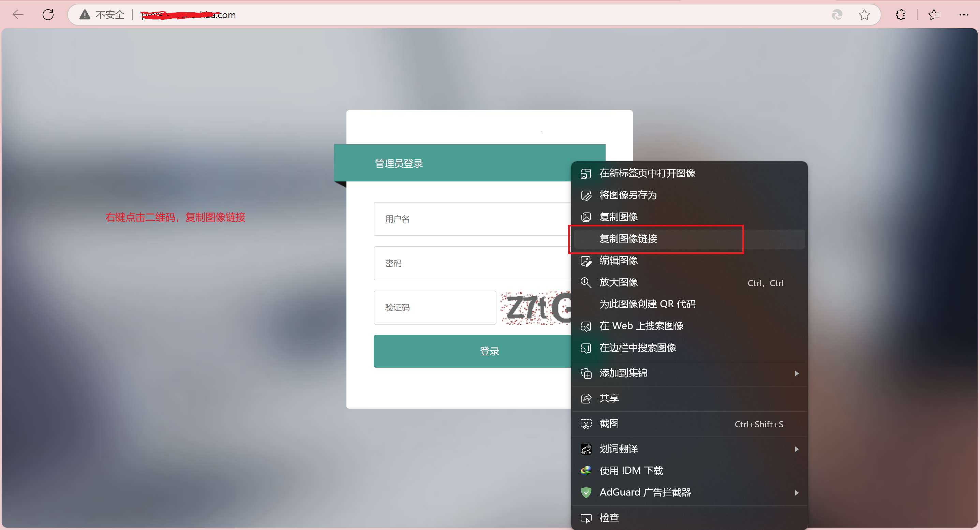Click the Edge icon inside address bar
980x530 pixels.
coord(836,15)
